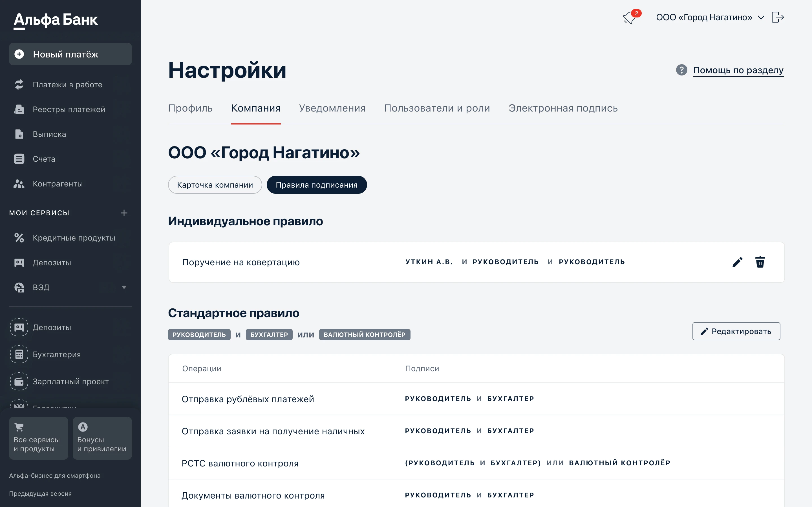This screenshot has height=507, width=812.
Task: Open Контрагенты in the sidebar
Action: pos(58,184)
